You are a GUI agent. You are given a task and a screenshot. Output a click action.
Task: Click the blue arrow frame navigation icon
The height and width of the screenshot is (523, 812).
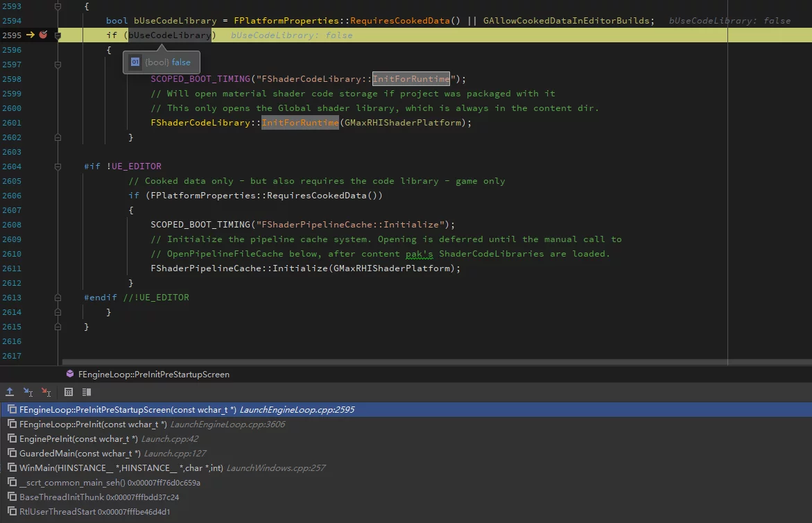28,392
